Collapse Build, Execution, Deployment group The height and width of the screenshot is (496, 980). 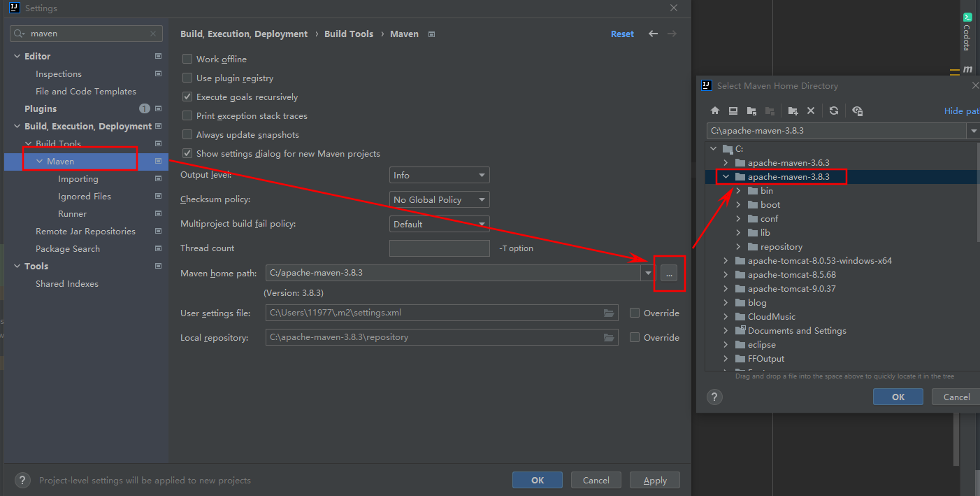(x=17, y=126)
